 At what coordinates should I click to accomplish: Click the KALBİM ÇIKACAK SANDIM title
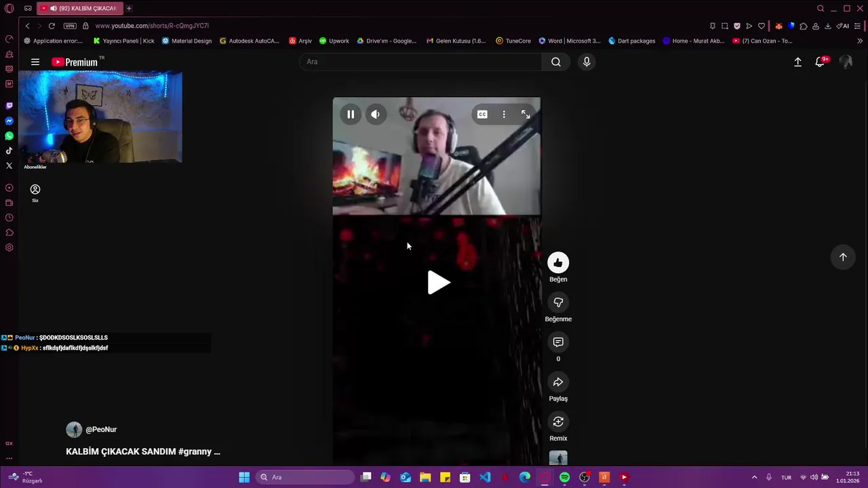pos(143,451)
